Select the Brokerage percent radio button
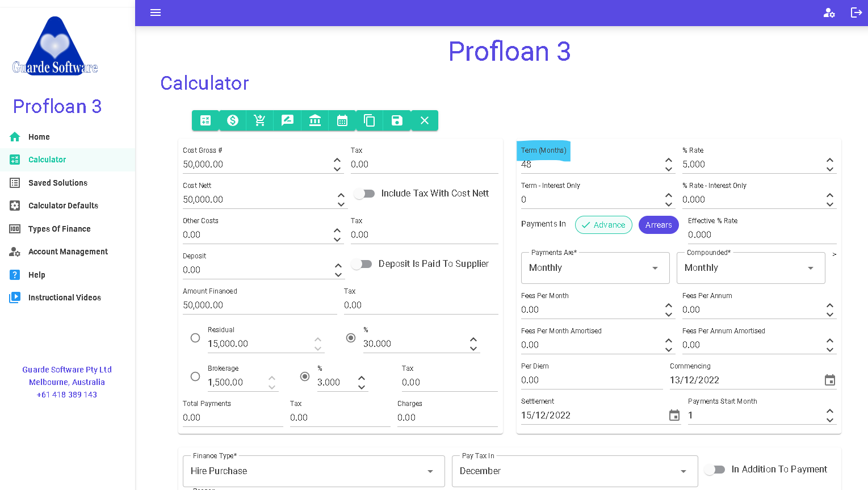868x490 pixels. tap(305, 376)
